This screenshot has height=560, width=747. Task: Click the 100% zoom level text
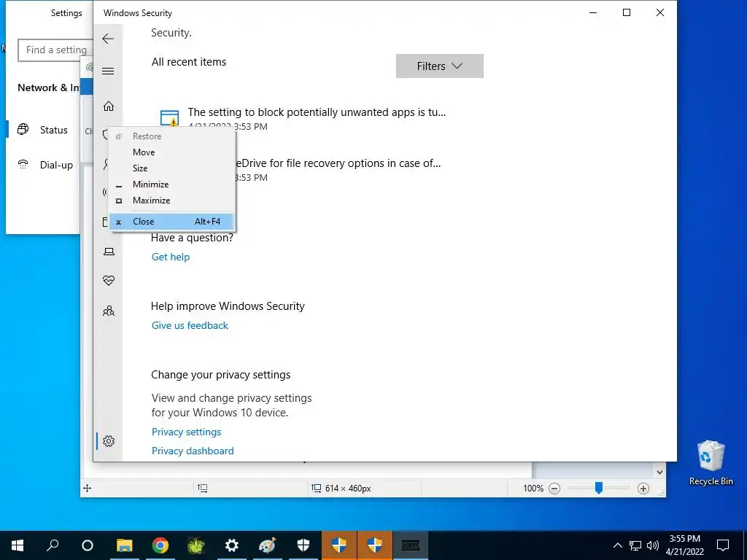point(533,488)
